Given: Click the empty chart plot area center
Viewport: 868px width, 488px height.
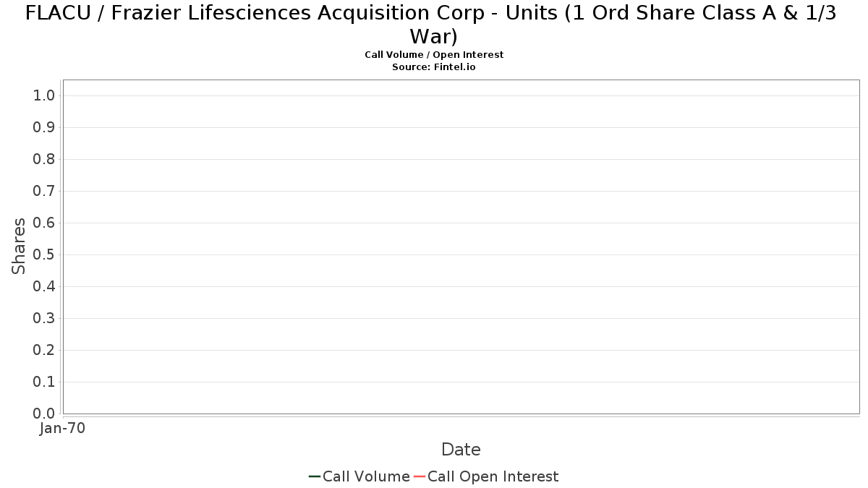Looking at the screenshot, I should coord(461,247).
